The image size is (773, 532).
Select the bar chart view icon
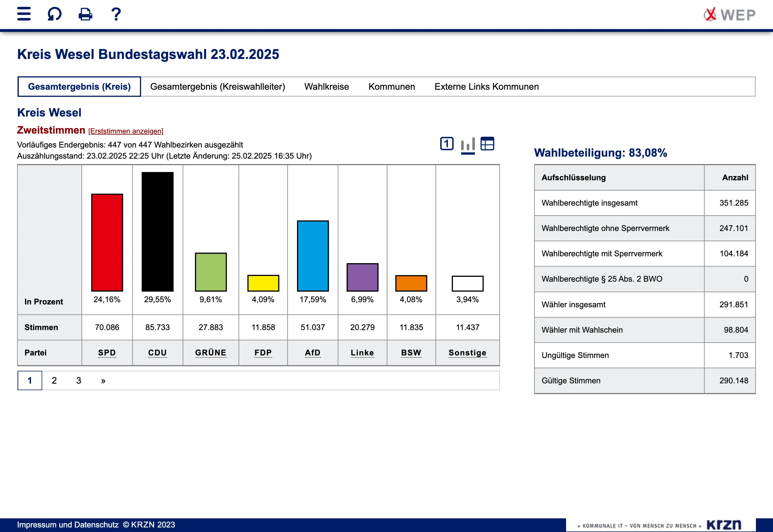468,144
